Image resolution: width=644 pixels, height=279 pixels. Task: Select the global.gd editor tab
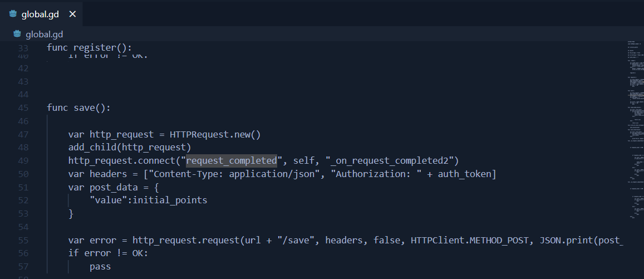click(x=41, y=14)
